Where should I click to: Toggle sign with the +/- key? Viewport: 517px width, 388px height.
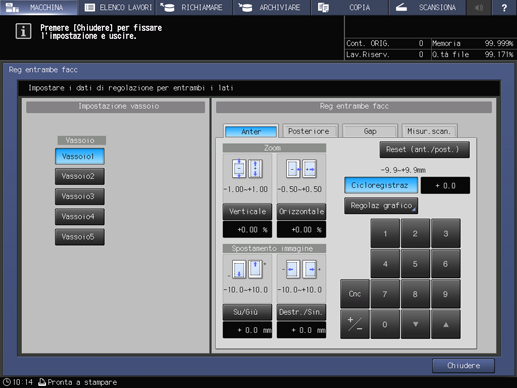[x=355, y=324]
